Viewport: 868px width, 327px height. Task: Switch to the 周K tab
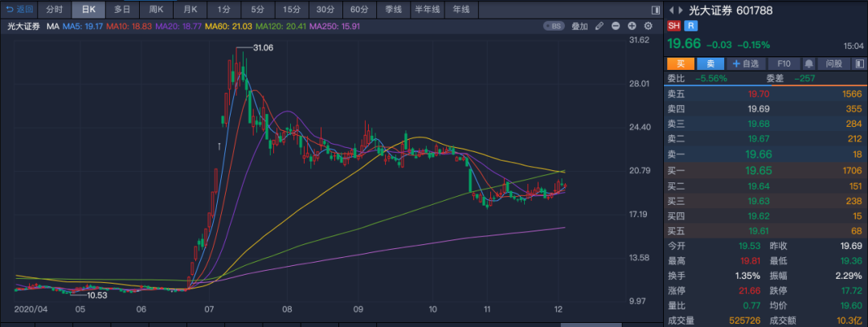coord(155,10)
